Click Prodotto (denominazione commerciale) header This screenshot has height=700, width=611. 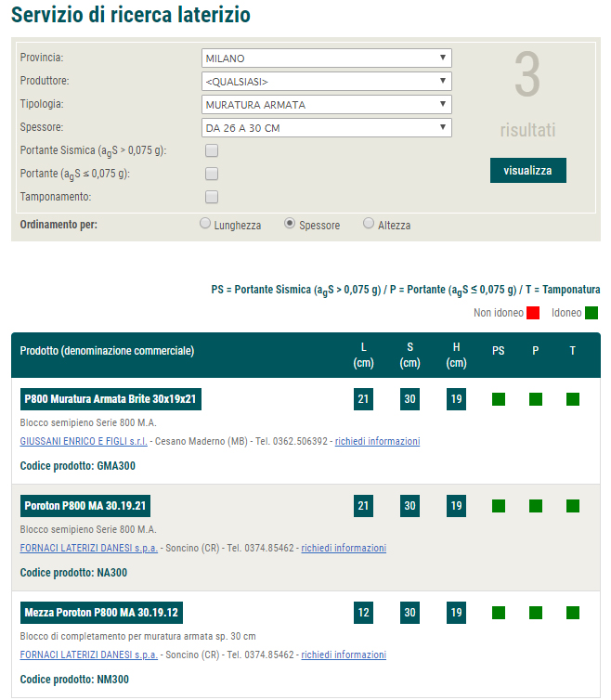click(107, 351)
